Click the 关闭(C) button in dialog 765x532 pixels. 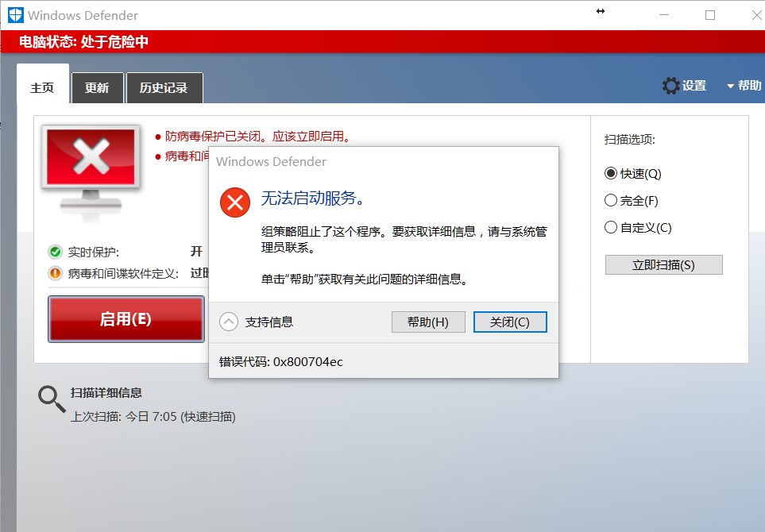[510, 322]
